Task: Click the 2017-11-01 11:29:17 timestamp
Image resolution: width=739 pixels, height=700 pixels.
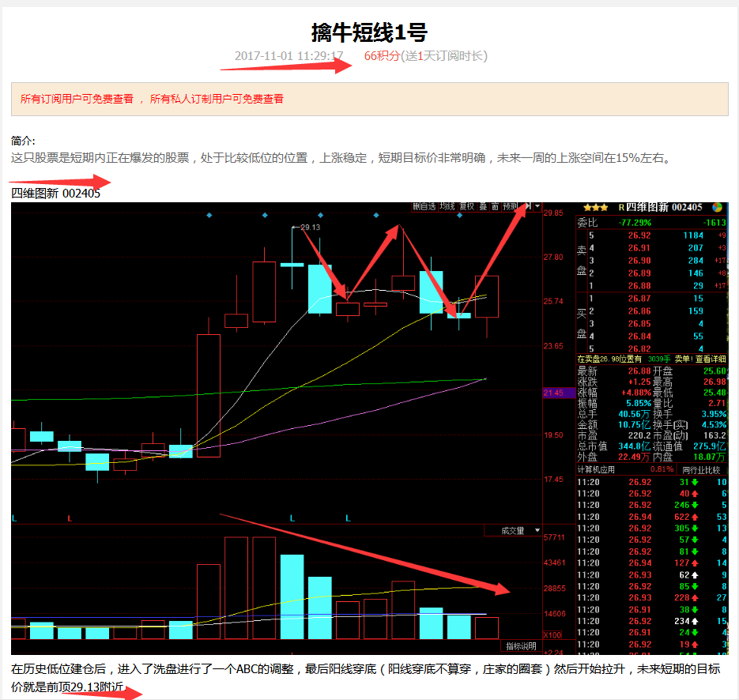Action: point(288,56)
